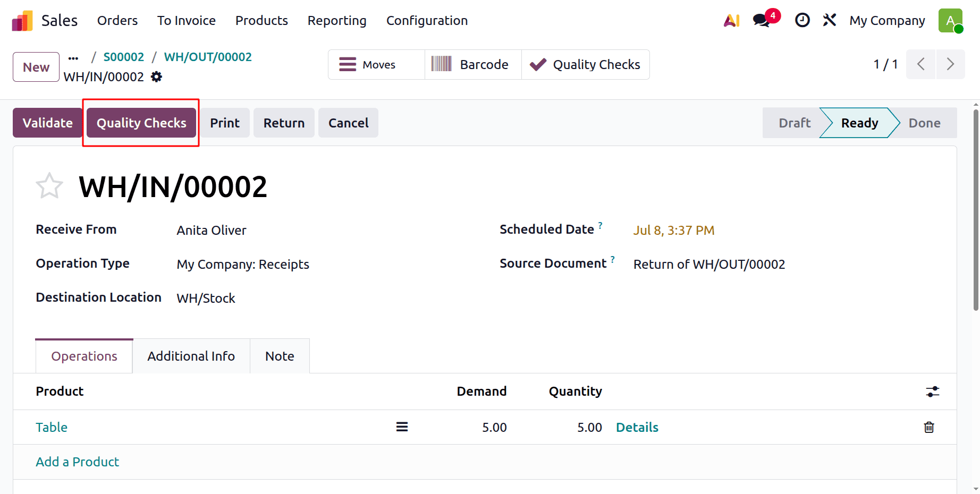Screen dimensions: 980x494
Task: Click the 1 / 1 pager counter
Action: tap(885, 64)
